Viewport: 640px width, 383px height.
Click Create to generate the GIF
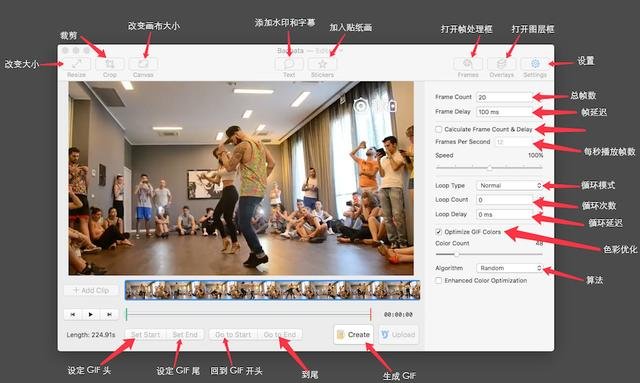click(x=353, y=334)
